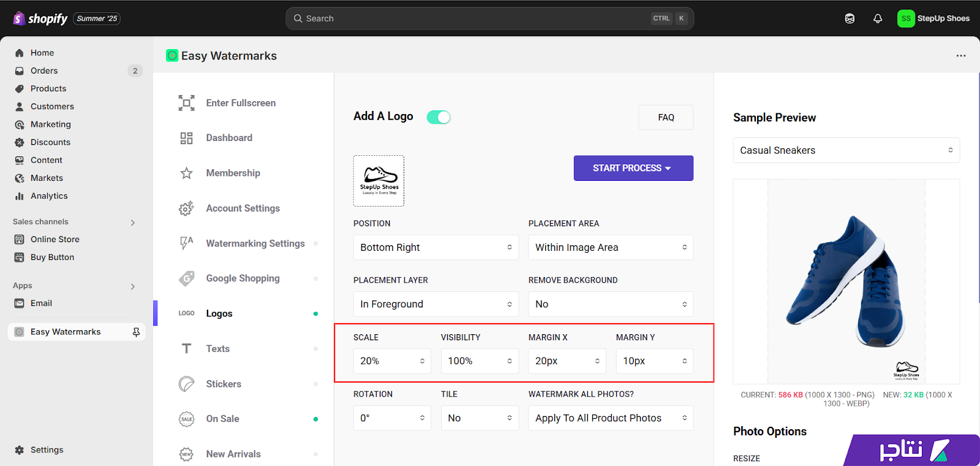Toggle the Add A Logo switch
Image resolution: width=980 pixels, height=466 pixels.
tap(439, 117)
